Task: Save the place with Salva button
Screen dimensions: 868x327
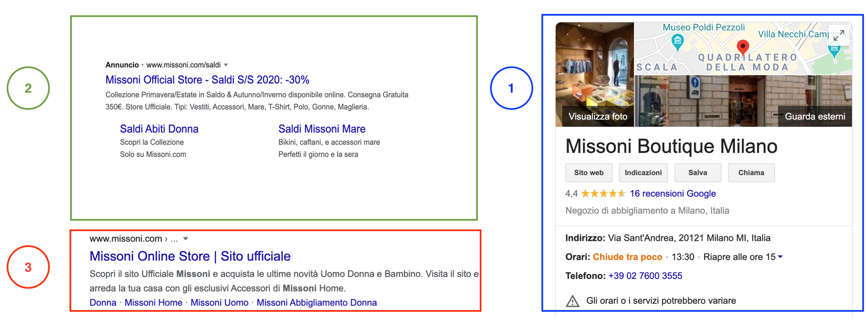Action: [x=697, y=173]
